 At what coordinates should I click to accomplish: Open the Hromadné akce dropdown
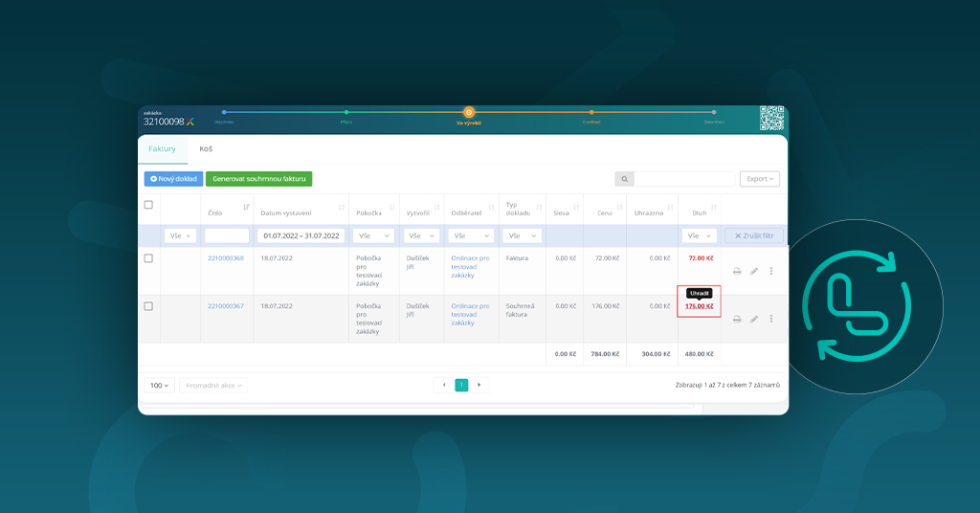(x=213, y=386)
